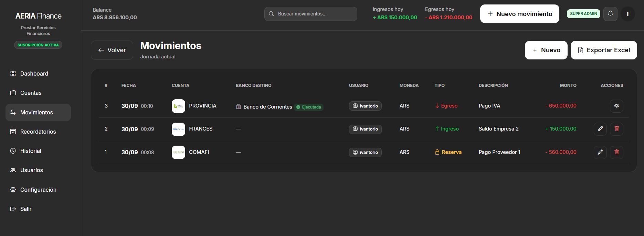The height and width of the screenshot is (236, 644).
Task: Click the FECHA column header
Action: (x=129, y=85)
